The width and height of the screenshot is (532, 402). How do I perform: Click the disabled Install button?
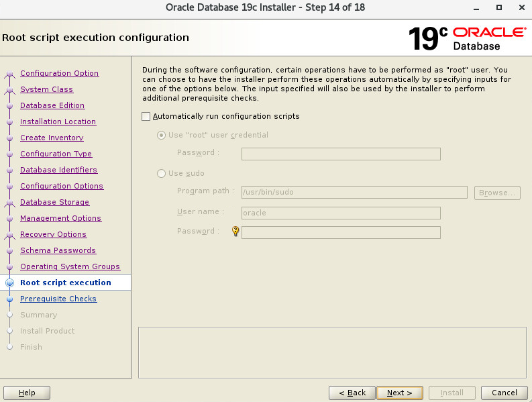click(452, 393)
